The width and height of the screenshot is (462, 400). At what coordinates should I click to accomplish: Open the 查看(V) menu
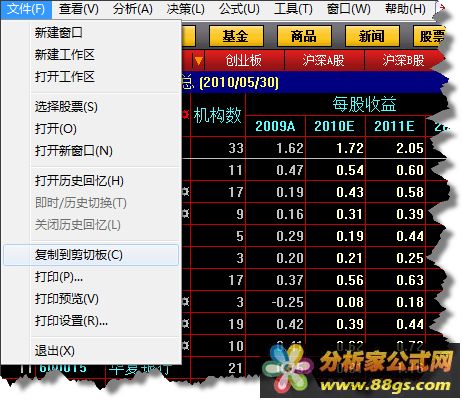click(x=79, y=9)
